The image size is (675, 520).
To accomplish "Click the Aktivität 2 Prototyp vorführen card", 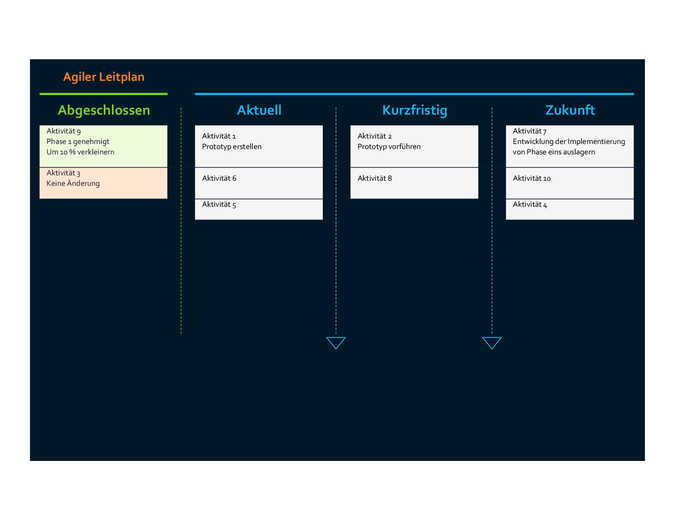I will pos(414,146).
